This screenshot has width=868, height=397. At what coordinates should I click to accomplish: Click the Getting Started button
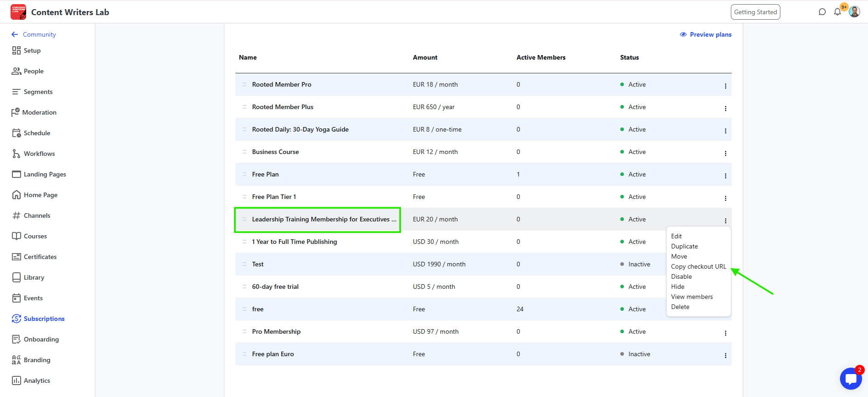tap(756, 12)
